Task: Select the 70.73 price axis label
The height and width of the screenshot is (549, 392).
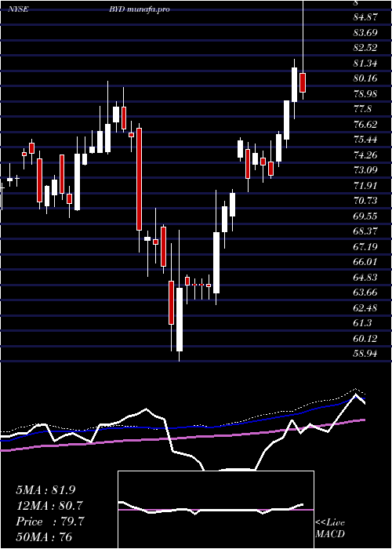Action: click(365, 200)
